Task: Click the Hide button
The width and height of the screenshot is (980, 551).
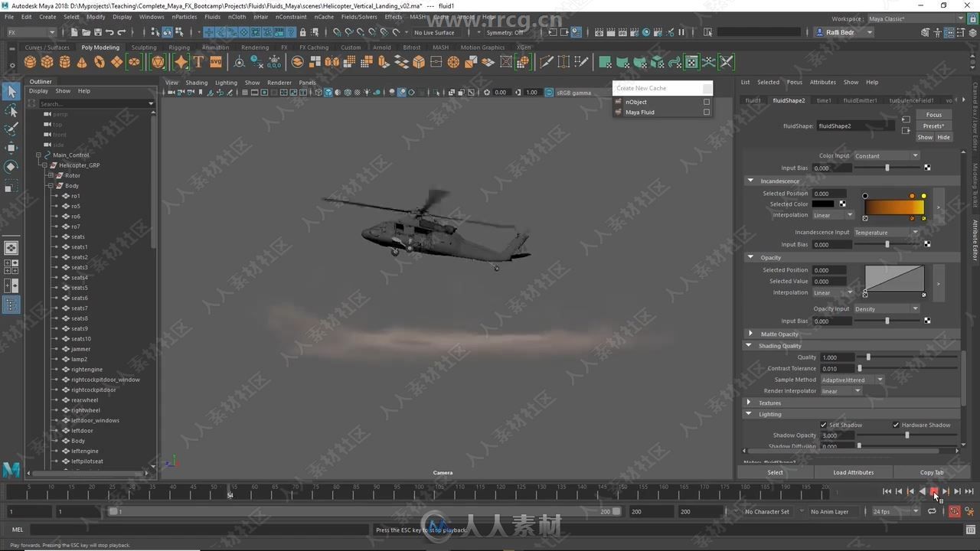Action: point(943,137)
